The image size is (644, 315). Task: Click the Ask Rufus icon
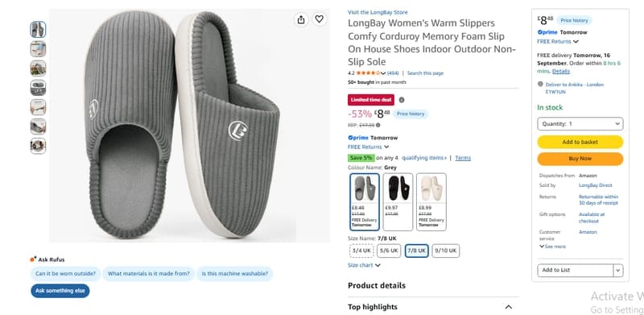click(33, 259)
